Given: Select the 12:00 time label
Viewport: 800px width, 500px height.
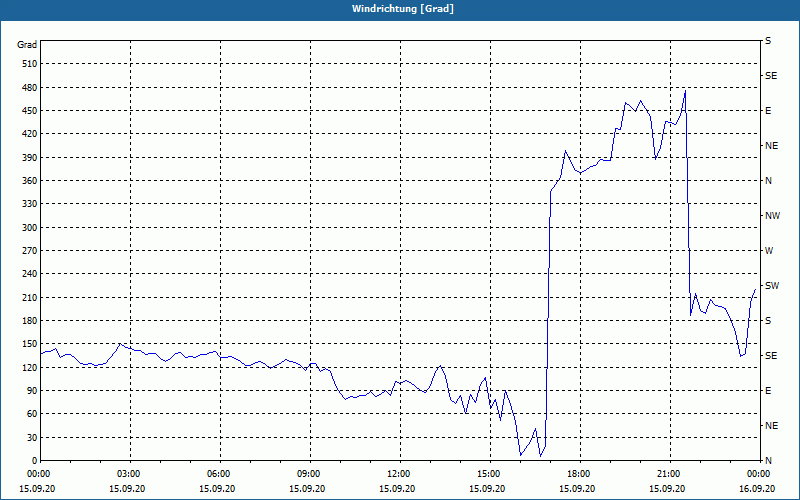Looking at the screenshot, I should pos(398,474).
